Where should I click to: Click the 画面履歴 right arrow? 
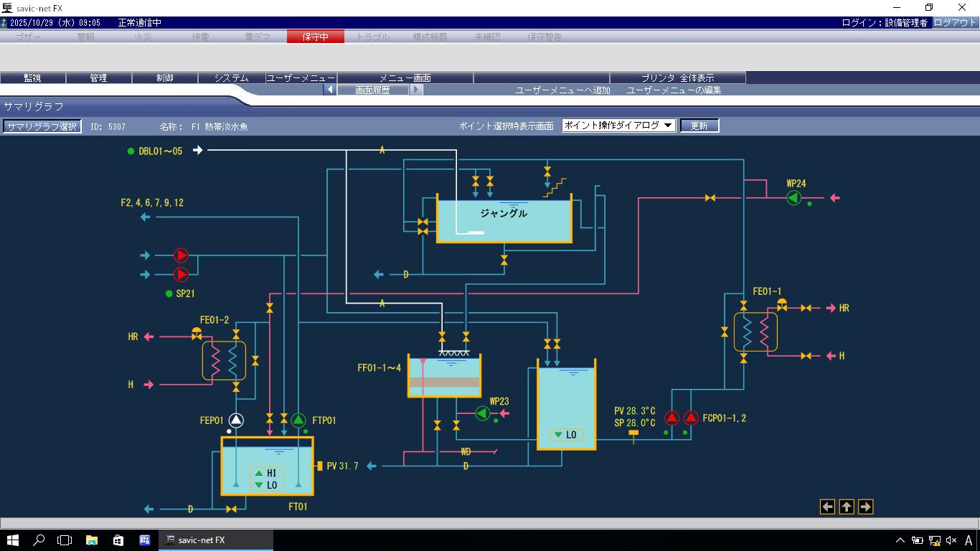point(416,90)
